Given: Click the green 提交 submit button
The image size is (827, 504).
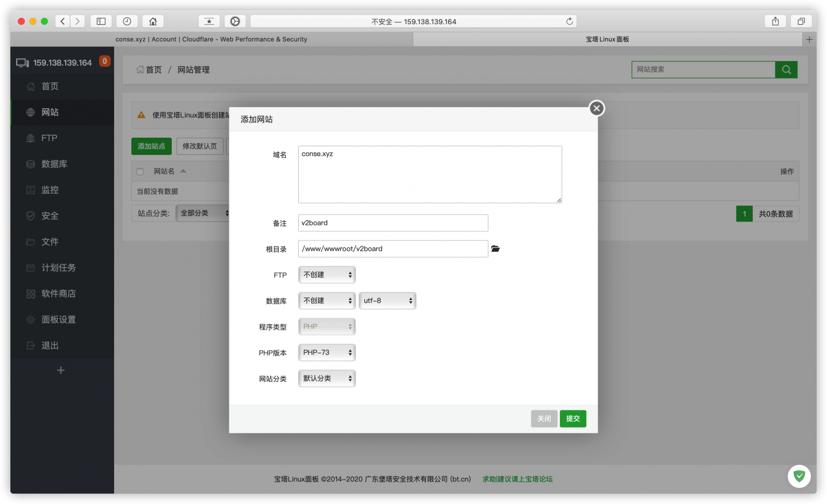Looking at the screenshot, I should [573, 418].
